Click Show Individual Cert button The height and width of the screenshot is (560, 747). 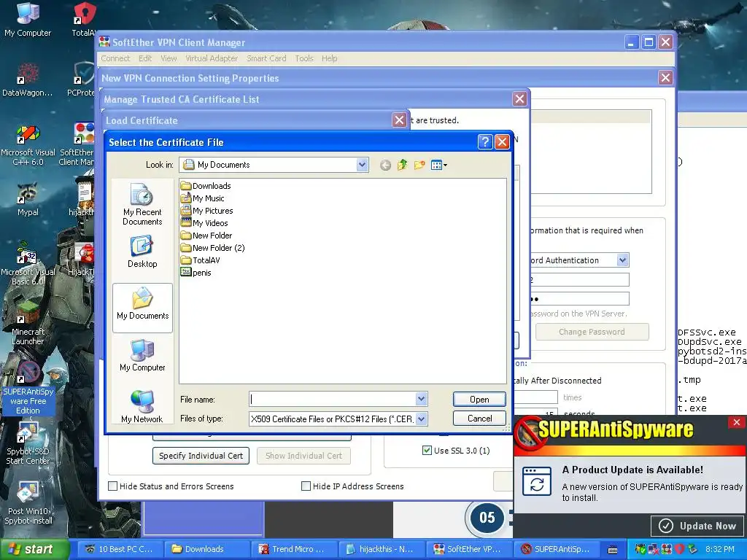coord(303,456)
